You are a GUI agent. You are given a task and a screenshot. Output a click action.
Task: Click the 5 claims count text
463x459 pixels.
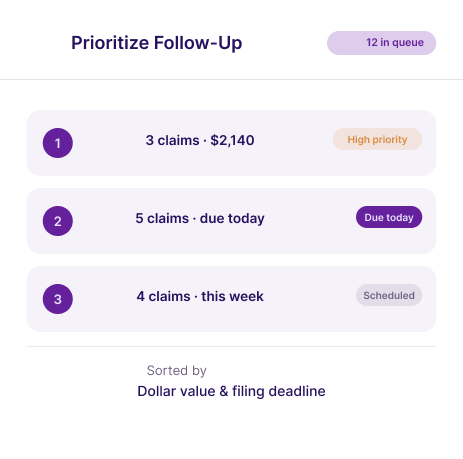tap(162, 218)
